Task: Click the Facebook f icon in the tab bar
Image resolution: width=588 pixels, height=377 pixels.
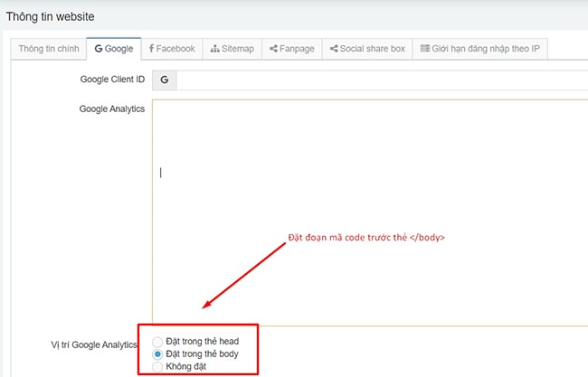Action: click(151, 49)
